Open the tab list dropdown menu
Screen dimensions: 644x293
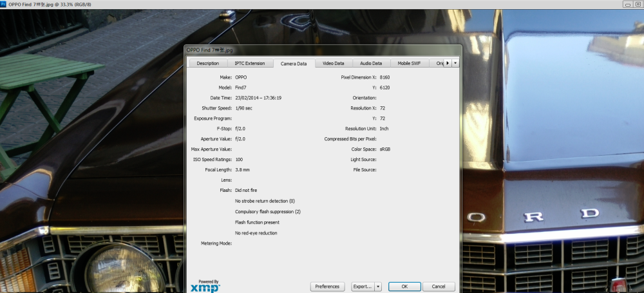tap(455, 63)
